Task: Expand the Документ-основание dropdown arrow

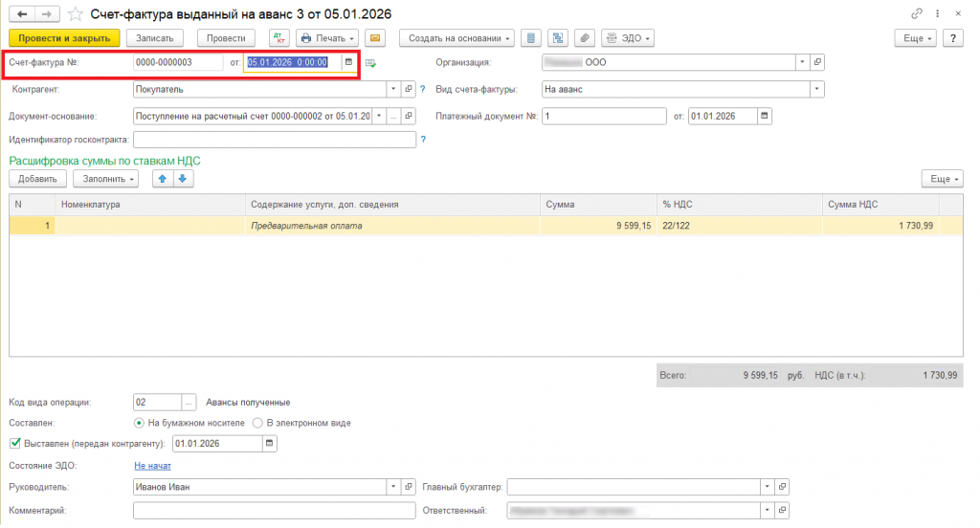Action: click(379, 116)
